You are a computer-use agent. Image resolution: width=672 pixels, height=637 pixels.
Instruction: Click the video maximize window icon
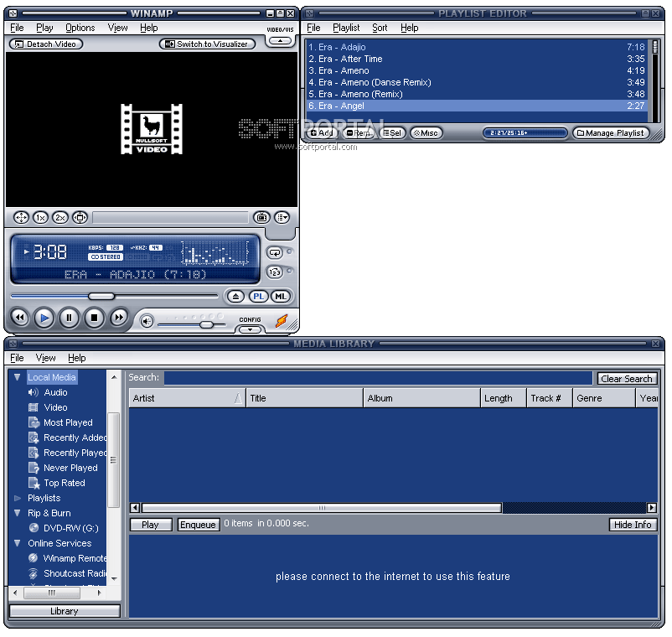tap(80, 218)
